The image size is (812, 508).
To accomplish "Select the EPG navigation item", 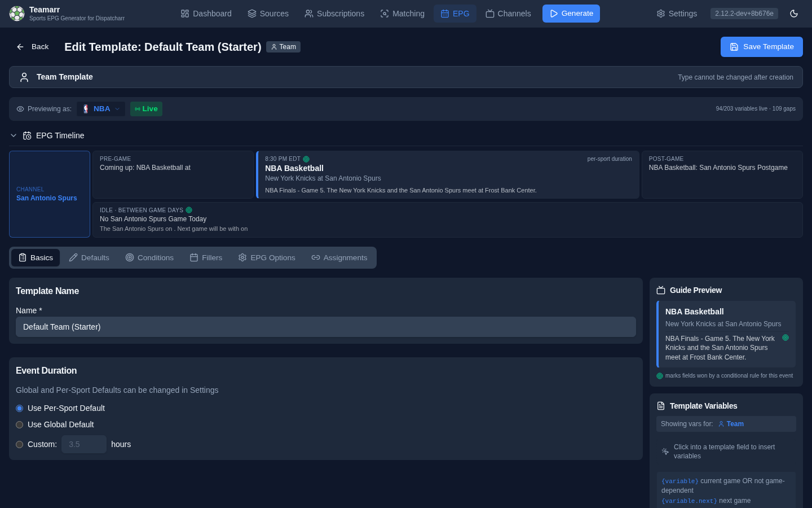I will (x=455, y=14).
